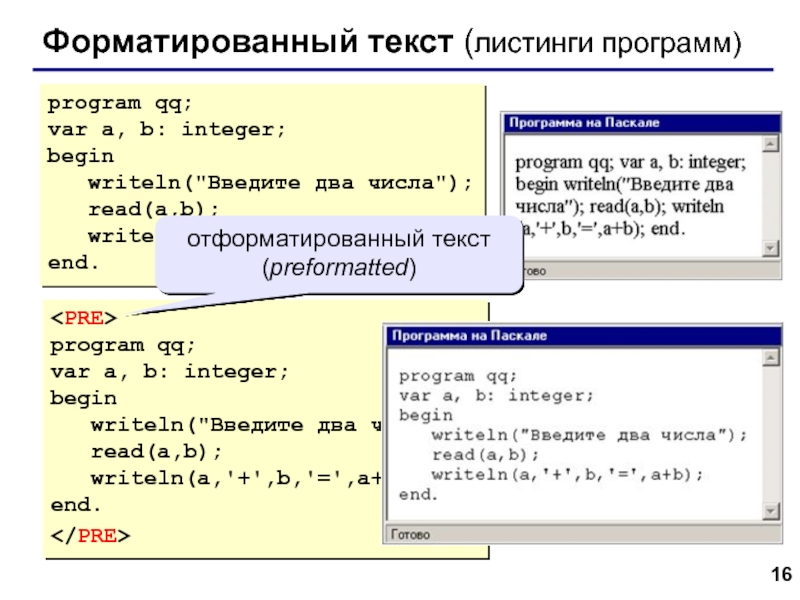Click the unformatted text in upper browser window
The height and width of the screenshot is (600, 800).
point(630,194)
